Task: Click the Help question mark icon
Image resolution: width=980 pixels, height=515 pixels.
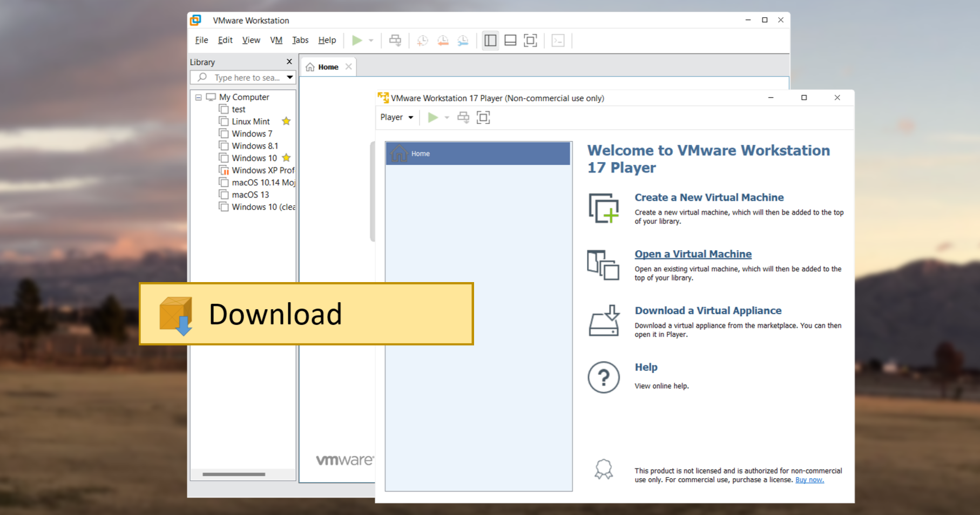Action: coord(603,377)
